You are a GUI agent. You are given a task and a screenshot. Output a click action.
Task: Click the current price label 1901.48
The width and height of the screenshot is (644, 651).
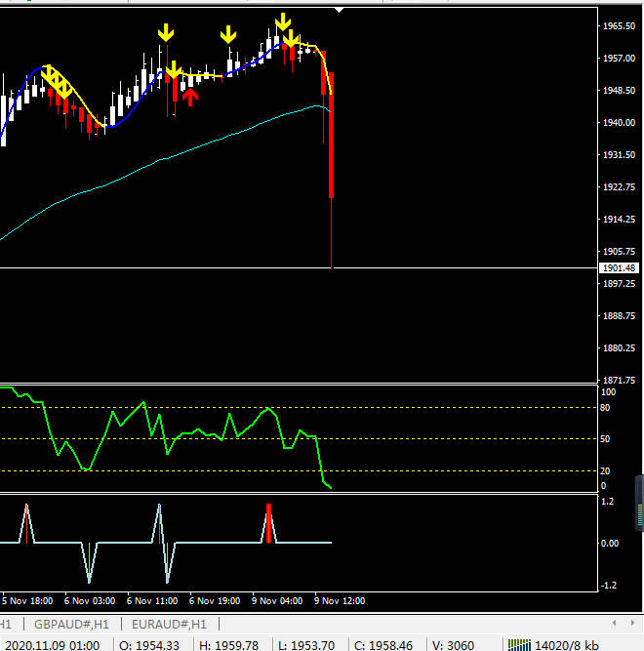[x=619, y=267]
